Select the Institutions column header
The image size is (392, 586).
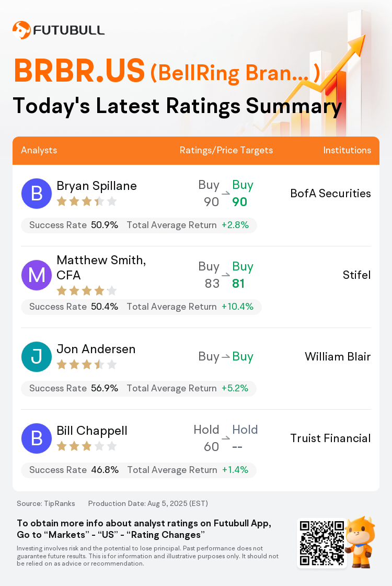coord(347,150)
